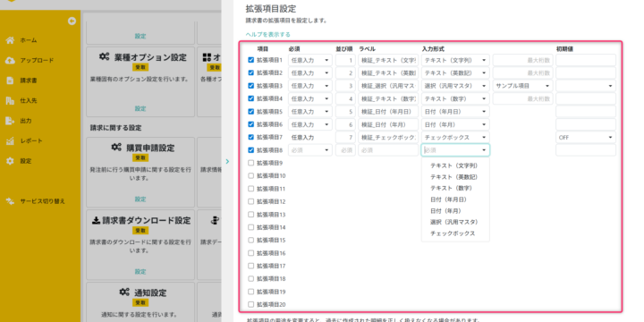
Task: Click the ラベル field for 拡張項目5
Action: [388, 112]
